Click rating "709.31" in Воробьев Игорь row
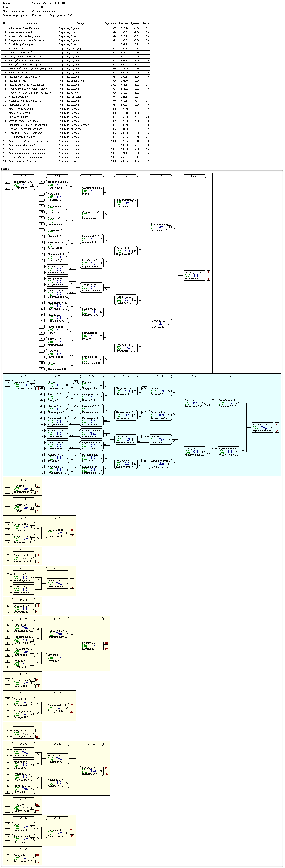This screenshot has width=285, height=868. click(125, 49)
